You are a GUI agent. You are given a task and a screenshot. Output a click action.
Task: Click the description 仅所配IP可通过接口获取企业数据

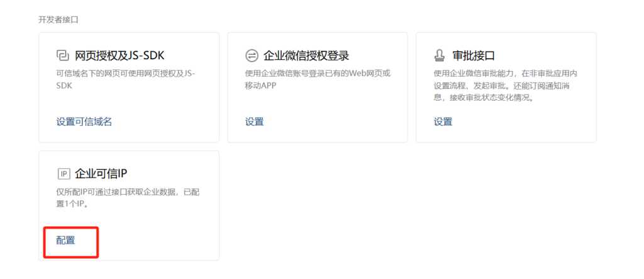pos(128,198)
